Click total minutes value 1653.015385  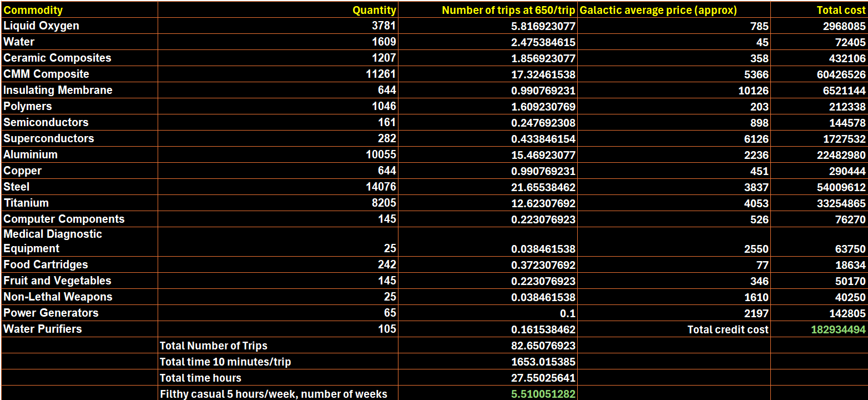(488, 361)
